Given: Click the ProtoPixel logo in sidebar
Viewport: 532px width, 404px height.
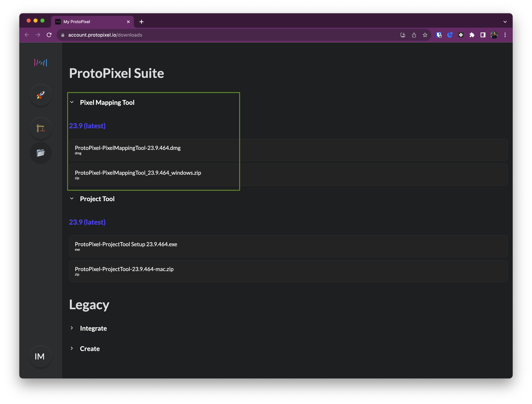Looking at the screenshot, I should pos(40,63).
